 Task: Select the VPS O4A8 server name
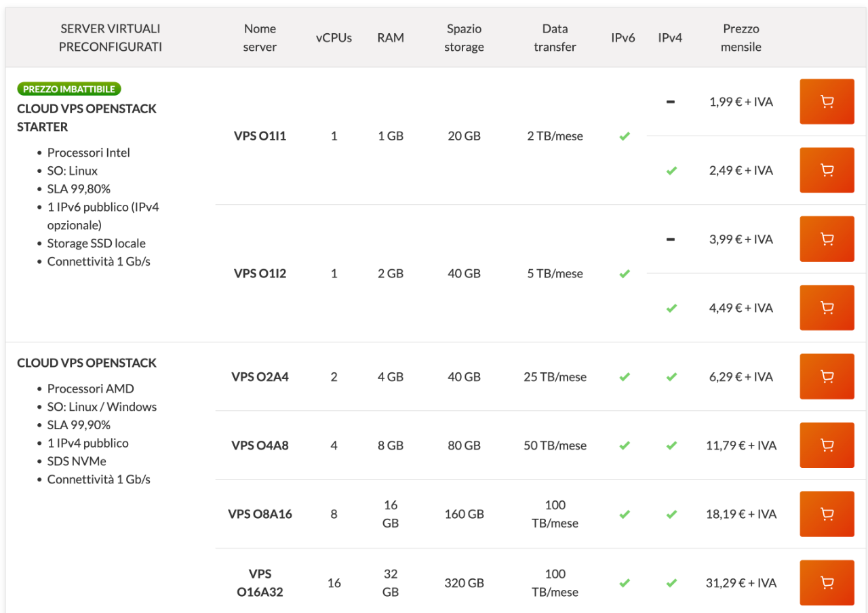pyautogui.click(x=260, y=446)
